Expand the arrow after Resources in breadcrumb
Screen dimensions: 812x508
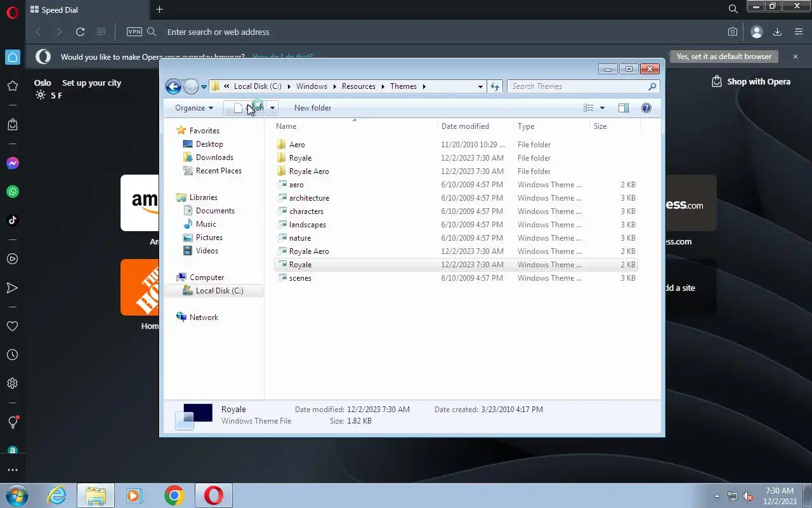383,86
